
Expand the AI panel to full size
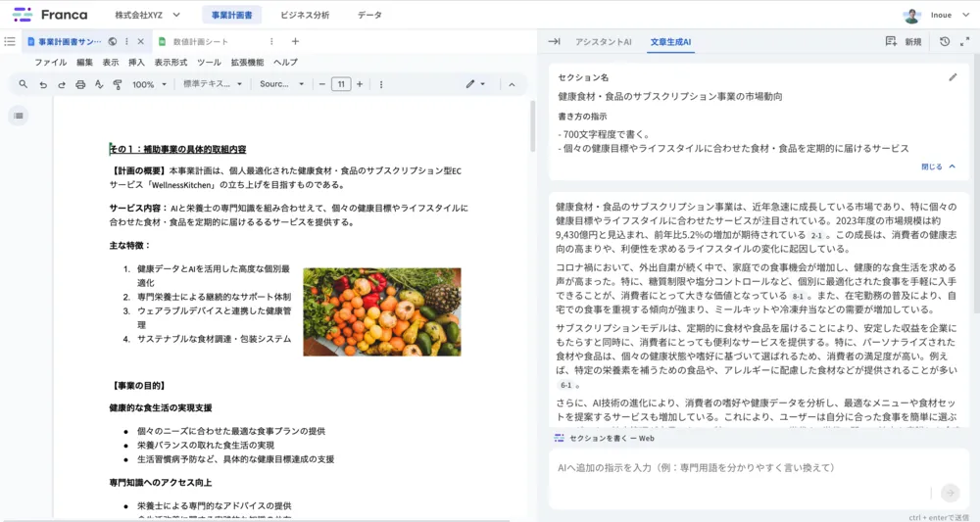pos(964,42)
